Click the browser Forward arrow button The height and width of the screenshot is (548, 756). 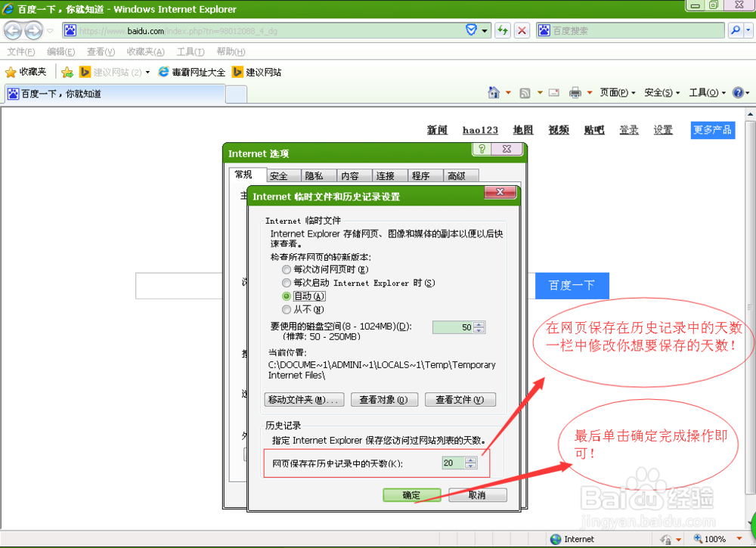tap(33, 31)
